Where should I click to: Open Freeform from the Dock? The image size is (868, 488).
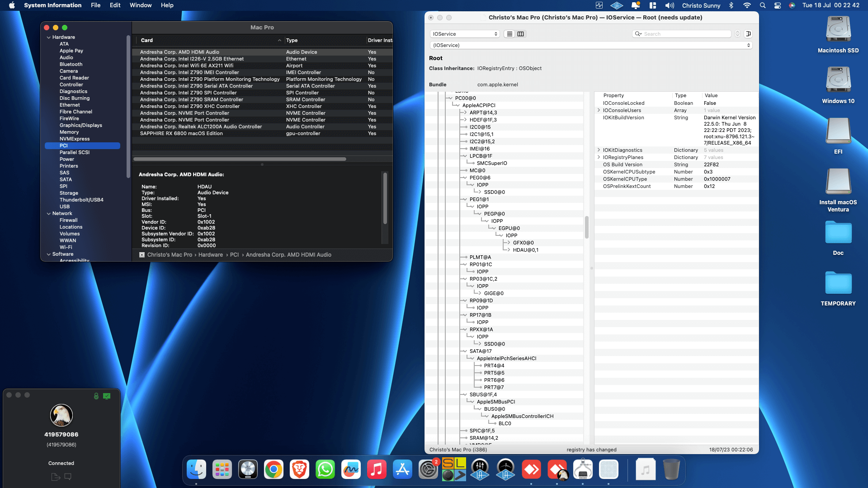point(351,470)
